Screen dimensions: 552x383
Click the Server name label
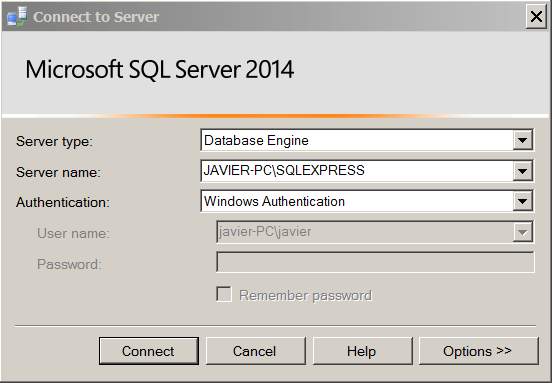[x=58, y=172]
